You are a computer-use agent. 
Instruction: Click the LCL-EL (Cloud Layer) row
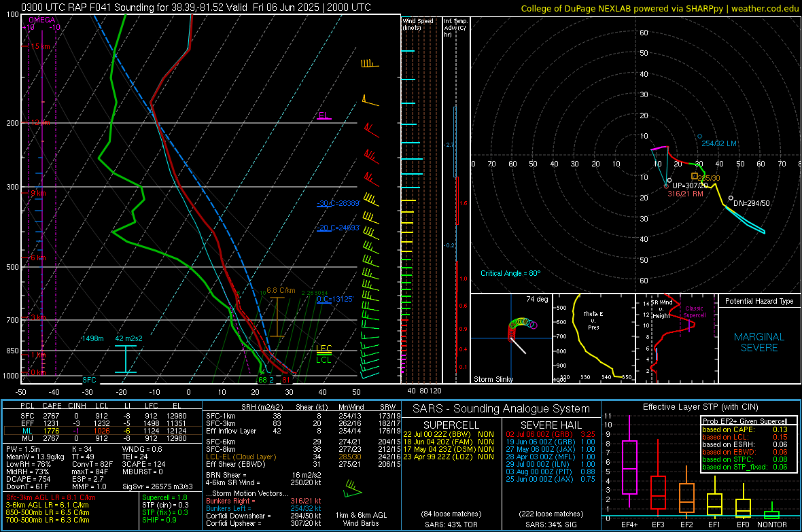(x=302, y=457)
